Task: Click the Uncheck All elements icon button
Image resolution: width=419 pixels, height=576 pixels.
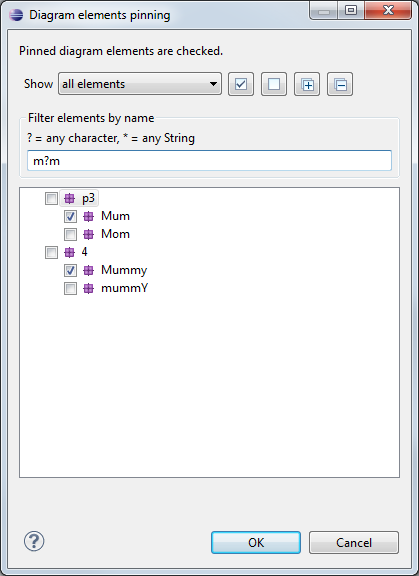Action: click(x=274, y=84)
